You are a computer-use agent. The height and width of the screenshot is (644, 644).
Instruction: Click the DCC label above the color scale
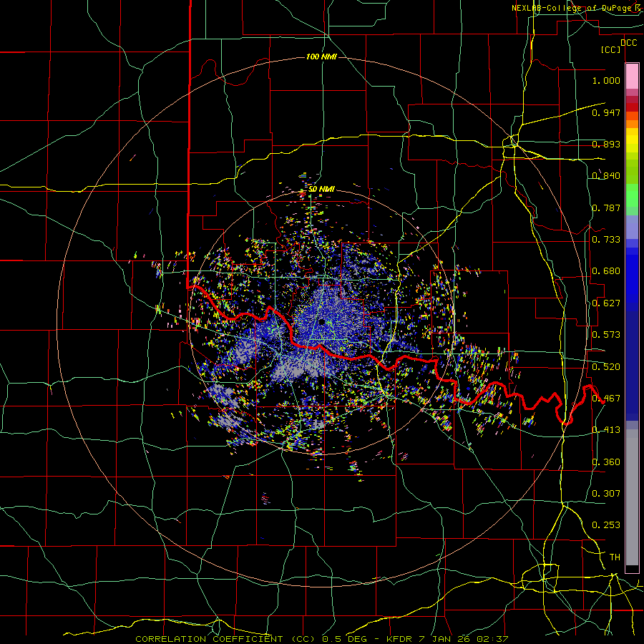[x=629, y=43]
